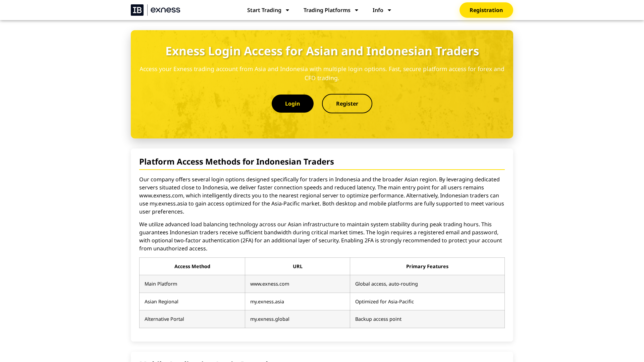Click the hero heading Exness Login Access
The width and height of the screenshot is (644, 362).
coord(322,51)
